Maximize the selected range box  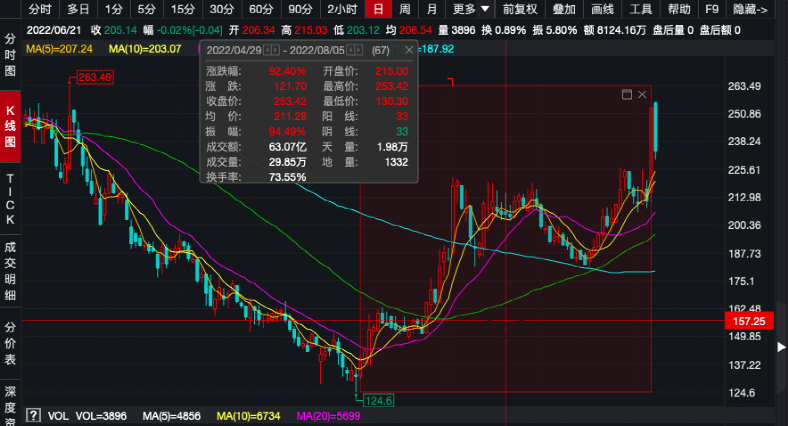click(x=627, y=94)
